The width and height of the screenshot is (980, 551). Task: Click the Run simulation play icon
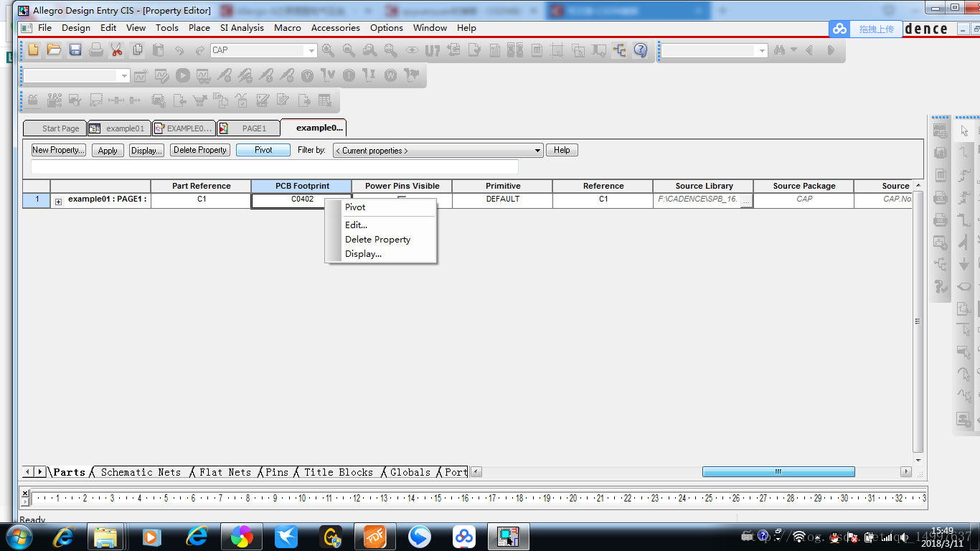[x=183, y=75]
